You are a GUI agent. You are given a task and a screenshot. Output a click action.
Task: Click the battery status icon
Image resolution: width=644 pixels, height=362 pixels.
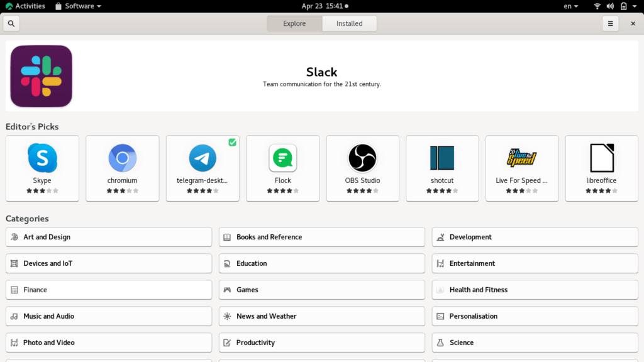pos(623,6)
